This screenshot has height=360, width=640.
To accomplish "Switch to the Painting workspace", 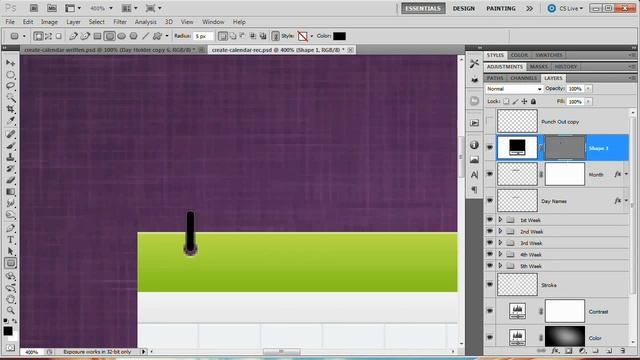I will pos(501,8).
